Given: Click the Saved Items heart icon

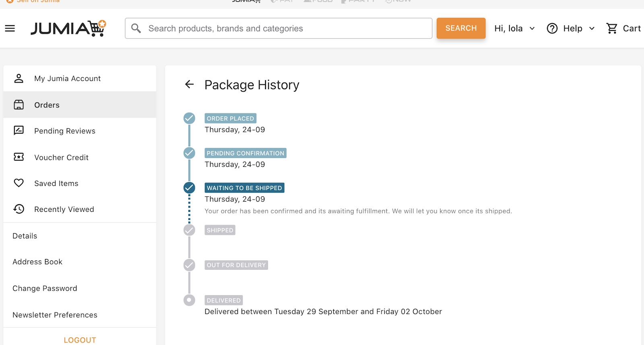Looking at the screenshot, I should click(x=19, y=183).
